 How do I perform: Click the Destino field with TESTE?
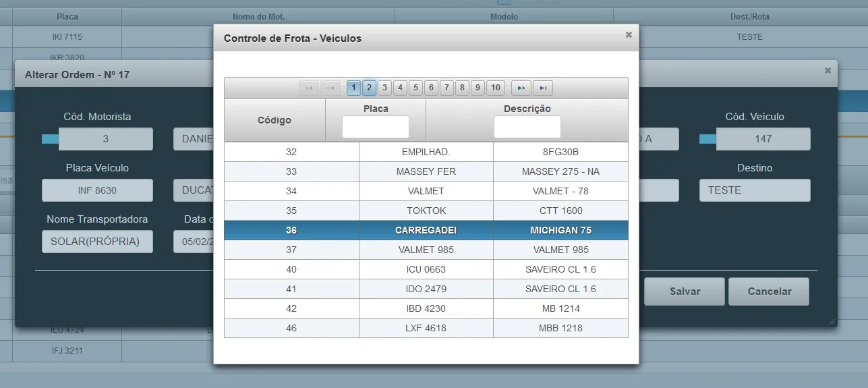click(755, 190)
